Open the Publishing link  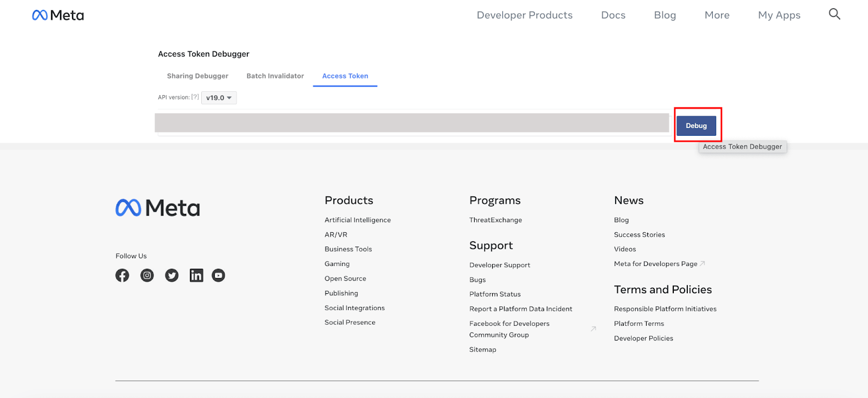click(341, 293)
